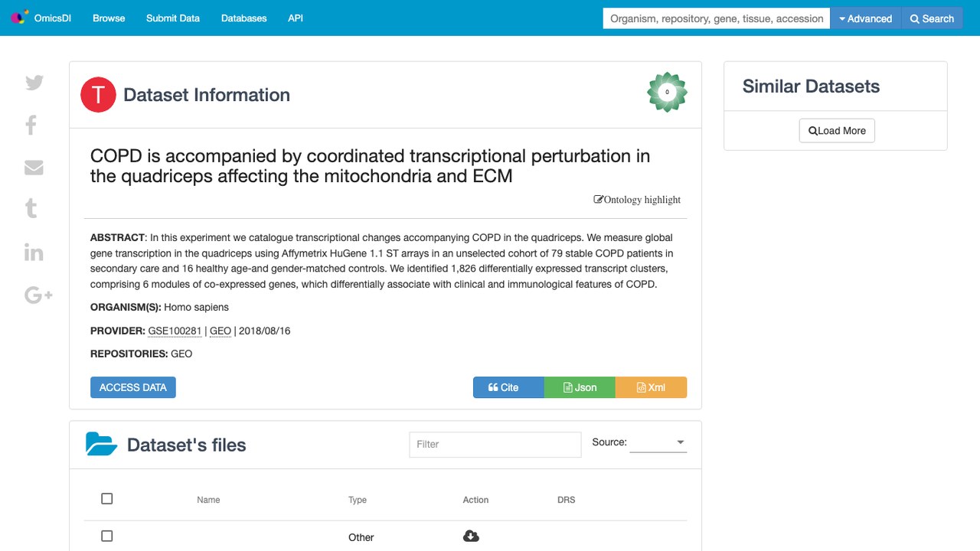Check the box for the Other file row
The image size is (980, 551).
click(x=107, y=536)
